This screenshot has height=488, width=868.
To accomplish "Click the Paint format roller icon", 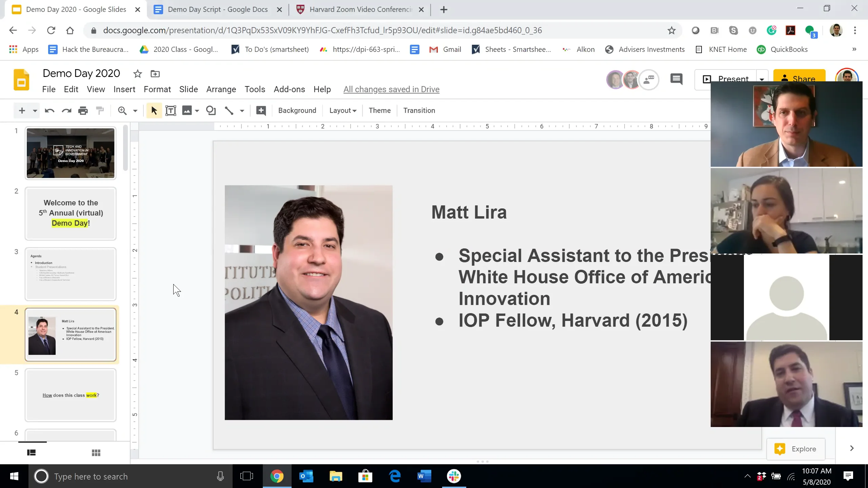I will pos(100,110).
